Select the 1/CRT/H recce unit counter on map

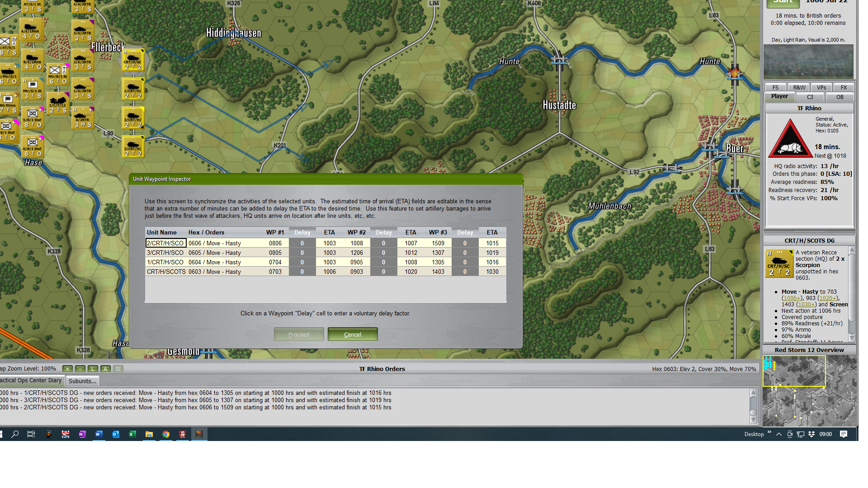(133, 89)
